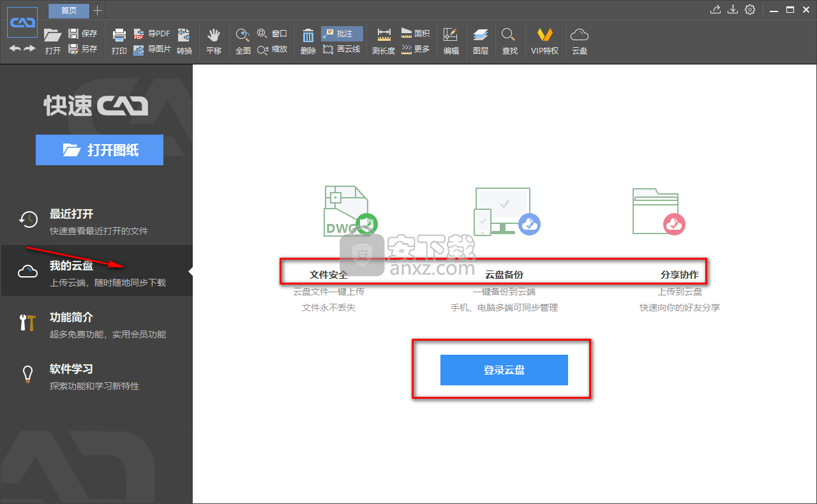The width and height of the screenshot is (817, 504).
Task: Click text 手机、电脑多端可同步管理
Action: (x=504, y=308)
